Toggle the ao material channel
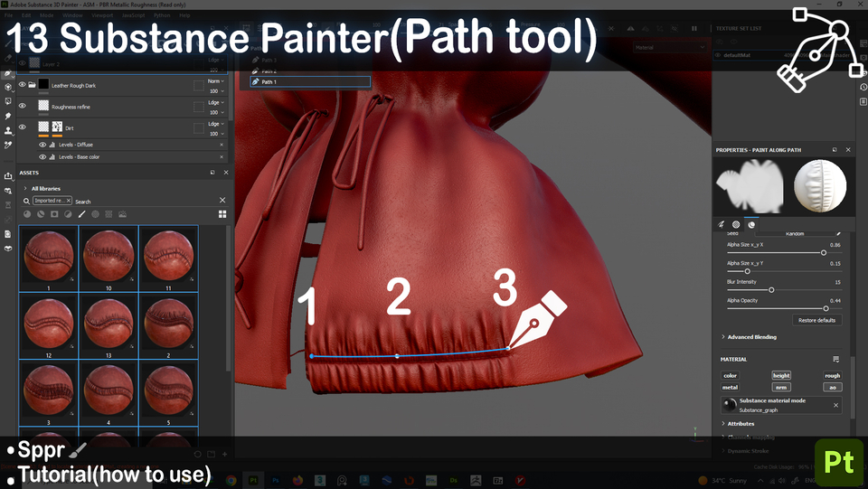 (832, 387)
